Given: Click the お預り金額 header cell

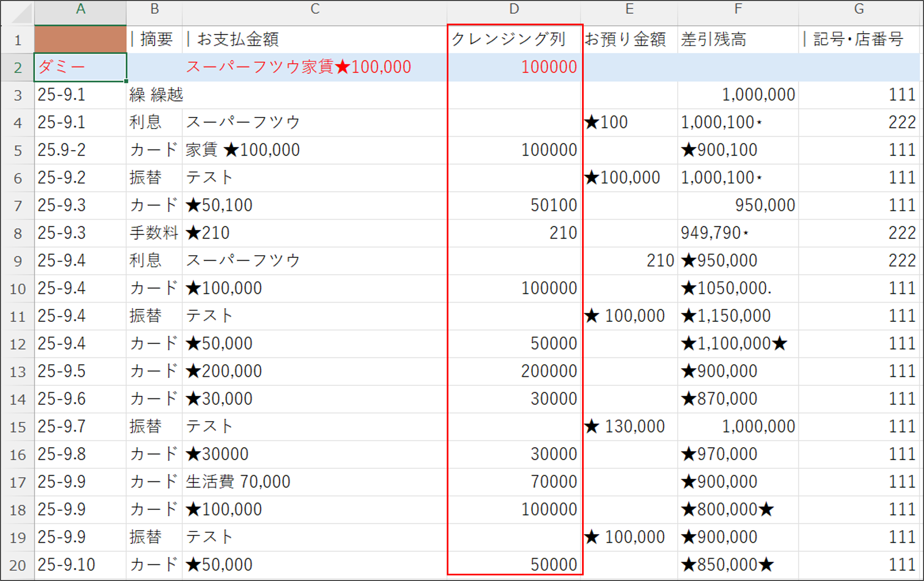Looking at the screenshot, I should (629, 39).
